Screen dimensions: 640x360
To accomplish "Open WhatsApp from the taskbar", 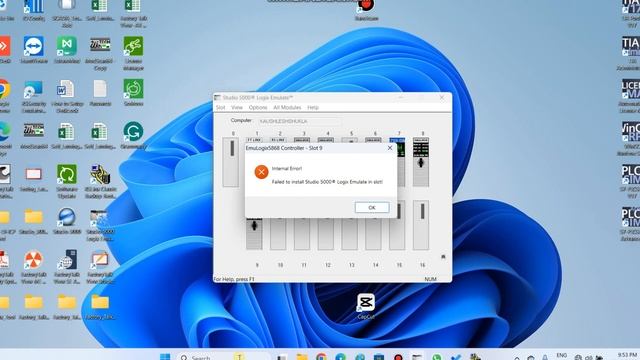I will (x=436, y=357).
